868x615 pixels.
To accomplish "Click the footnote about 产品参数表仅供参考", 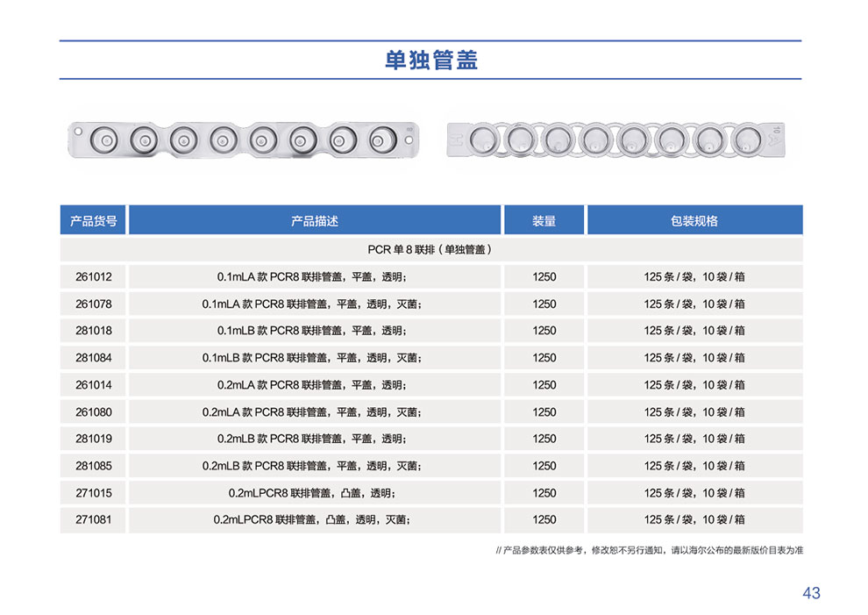I will 649,551.
